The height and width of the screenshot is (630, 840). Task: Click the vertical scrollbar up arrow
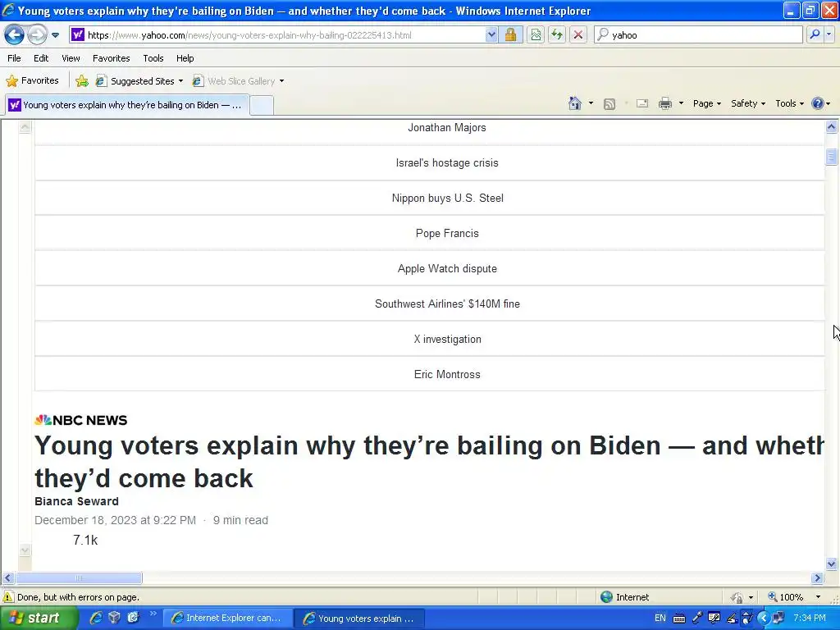[x=832, y=127]
